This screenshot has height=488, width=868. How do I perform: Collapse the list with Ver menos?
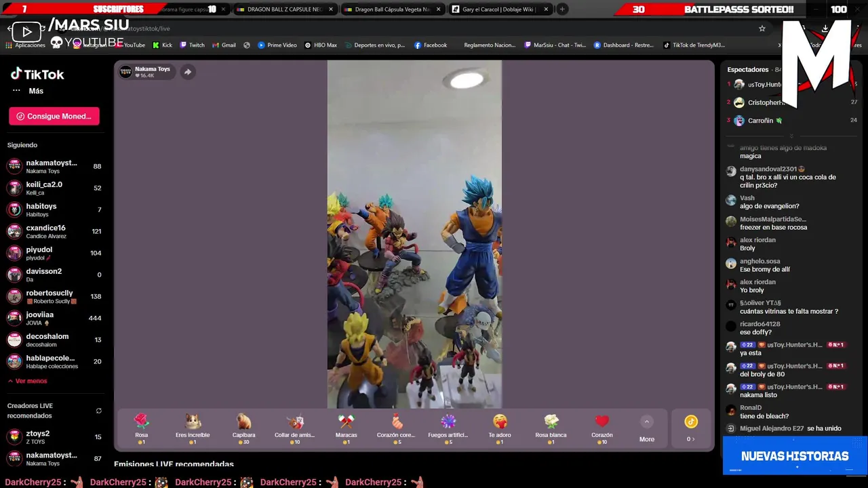coord(27,381)
